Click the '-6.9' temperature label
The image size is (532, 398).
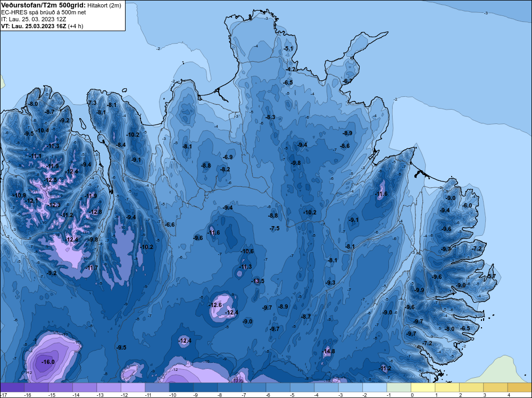click(x=228, y=157)
